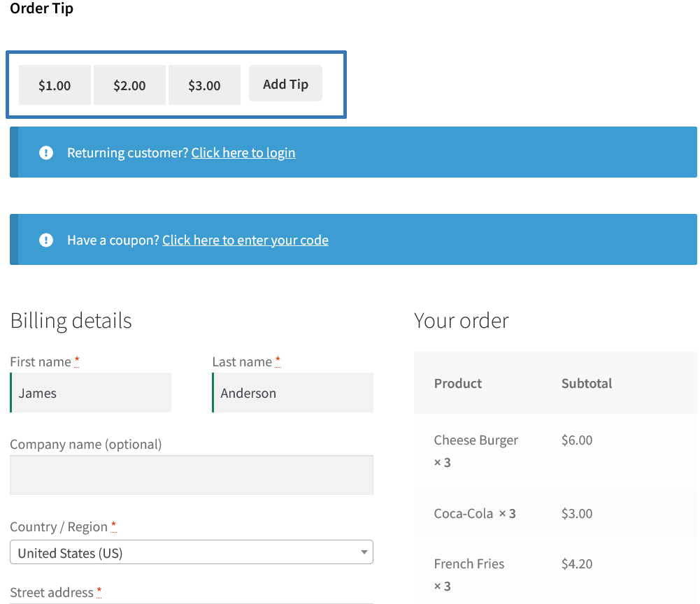Open the Country / Region dropdown arrow
700x604 pixels.
coord(364,552)
